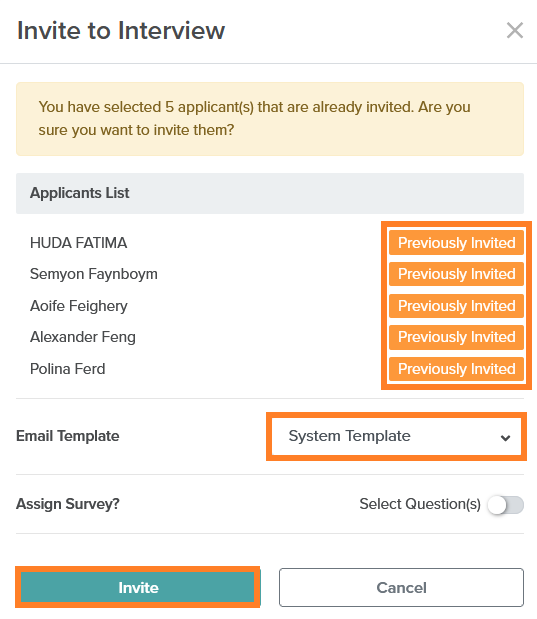Click the Assign Survey? label
Image resolution: width=537 pixels, height=619 pixels.
pyautogui.click(x=68, y=504)
